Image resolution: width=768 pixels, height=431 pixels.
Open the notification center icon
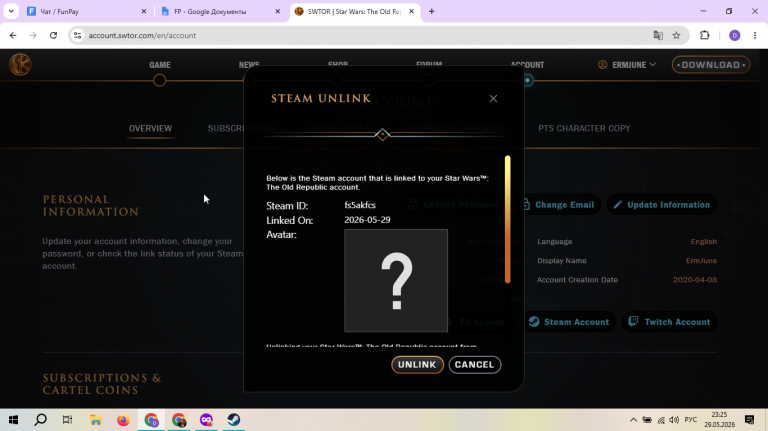point(749,420)
